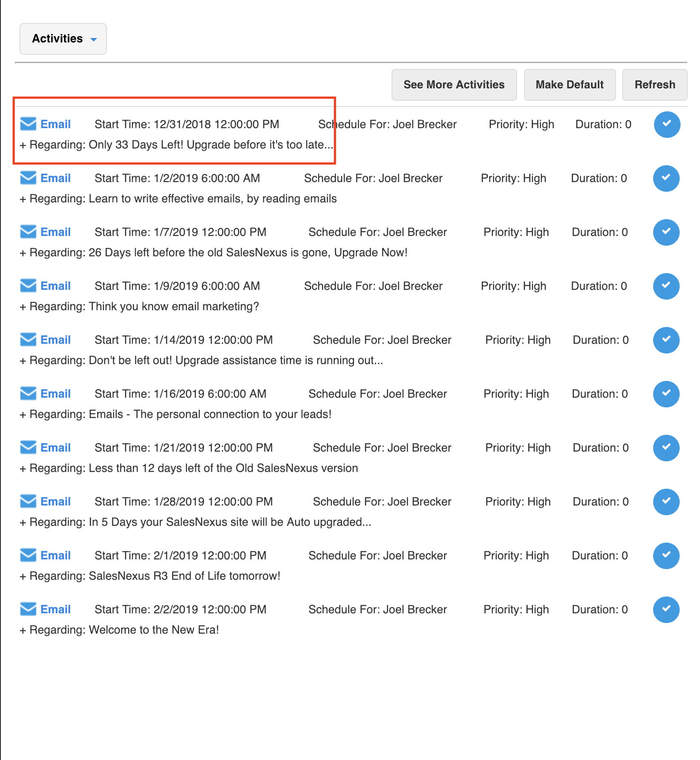The image size is (700, 760).
Task: Refresh the activities list
Action: (654, 85)
